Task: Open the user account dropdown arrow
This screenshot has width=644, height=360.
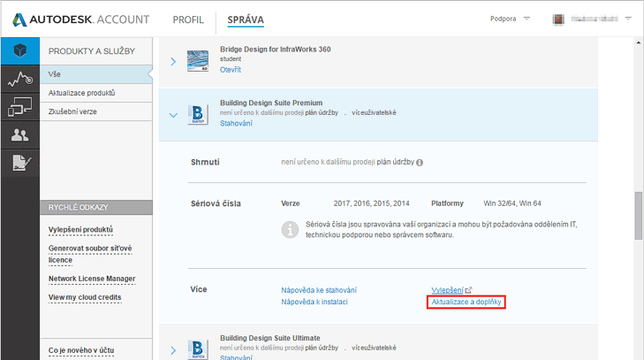Action: pos(628,19)
